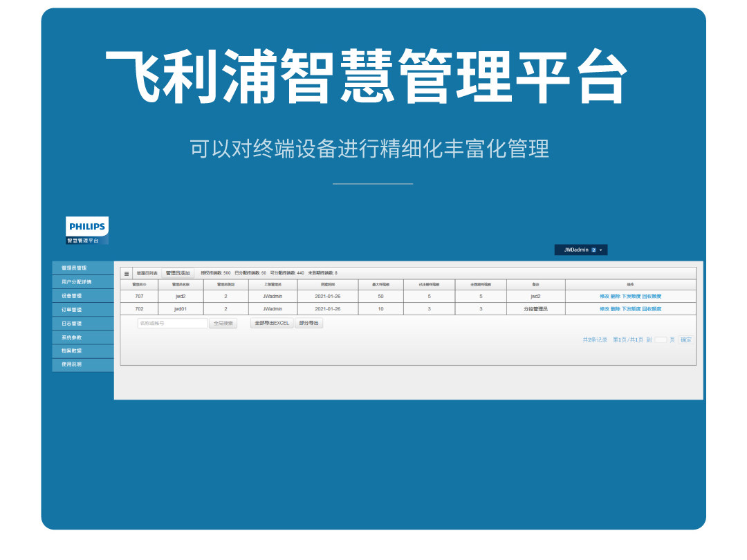Click the 共2条记录 pagination text
Viewport: 747px width, 560px height.
coord(595,340)
